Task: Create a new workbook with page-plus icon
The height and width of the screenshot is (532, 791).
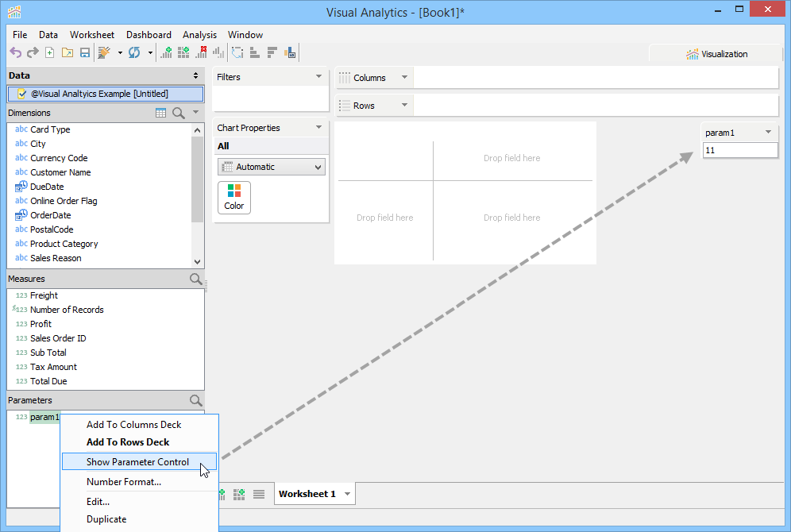Action: pos(49,52)
